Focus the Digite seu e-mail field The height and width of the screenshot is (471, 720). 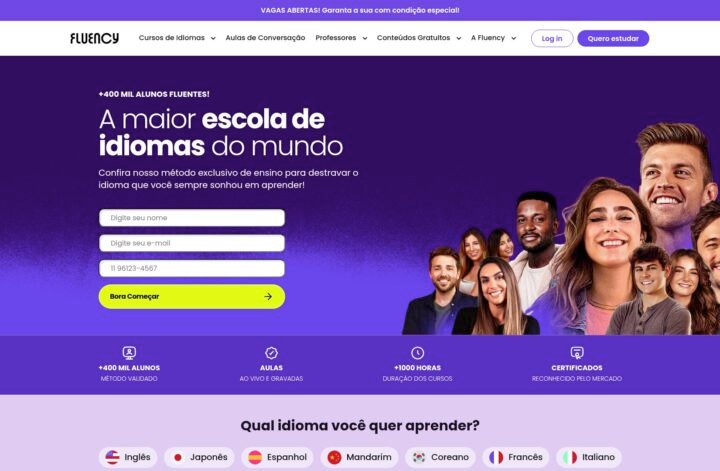(x=192, y=243)
